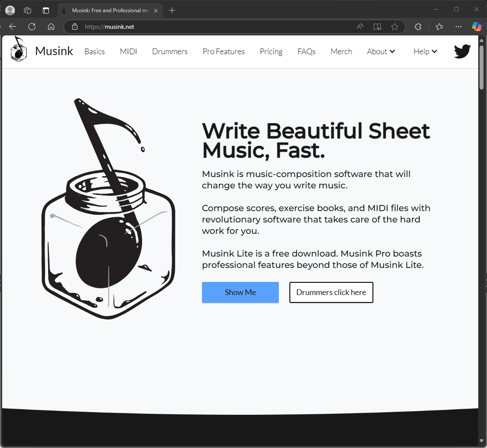487x448 pixels.
Task: Open browser Settings and more menu
Action: [x=458, y=27]
